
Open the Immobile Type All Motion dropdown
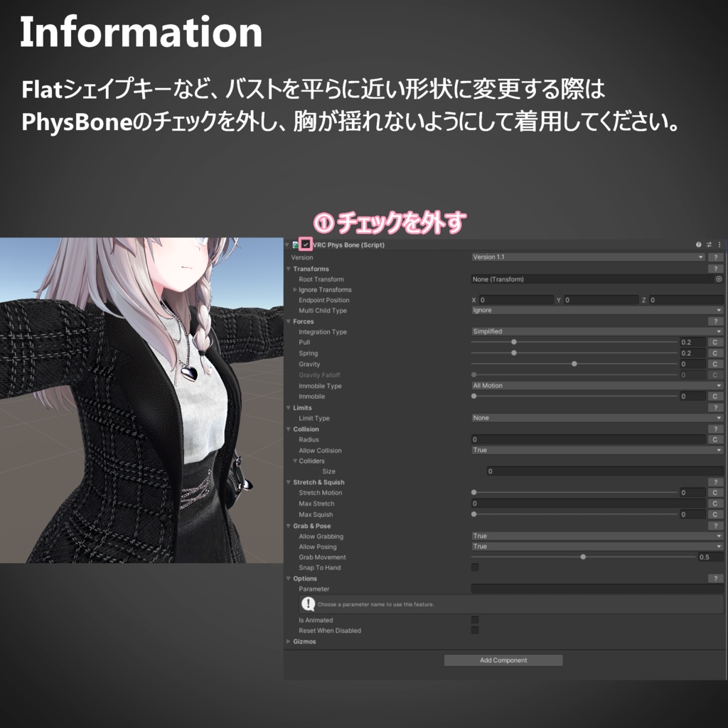pyautogui.click(x=596, y=386)
